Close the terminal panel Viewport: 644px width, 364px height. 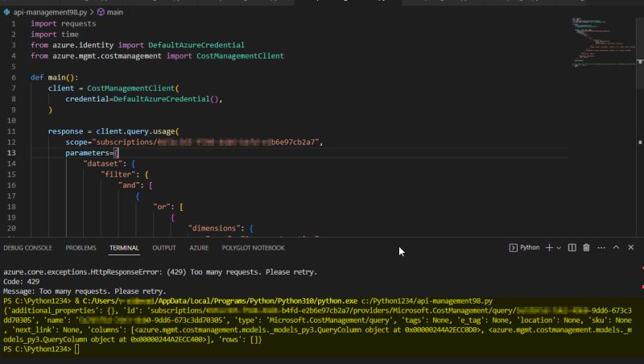pyautogui.click(x=631, y=247)
